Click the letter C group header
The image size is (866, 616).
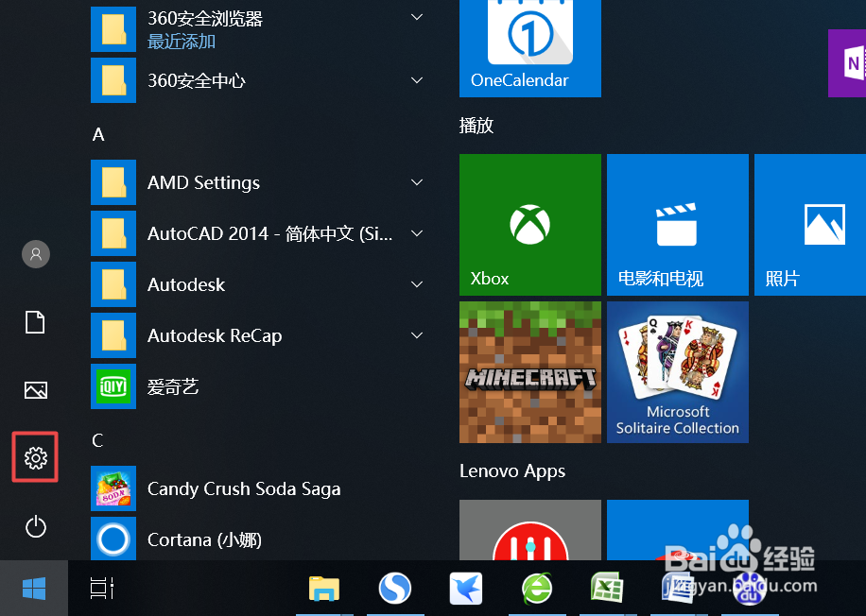coord(97,440)
